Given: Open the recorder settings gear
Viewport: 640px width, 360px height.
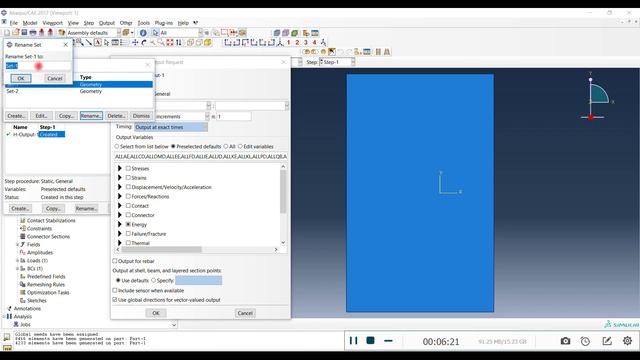Looking at the screenshot, I should tap(627, 340).
